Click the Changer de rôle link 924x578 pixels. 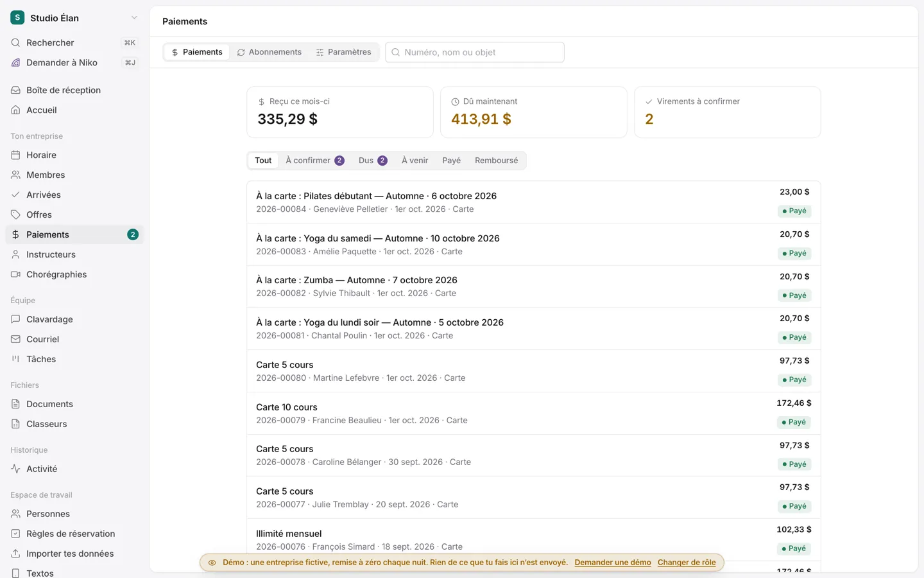coord(687,563)
